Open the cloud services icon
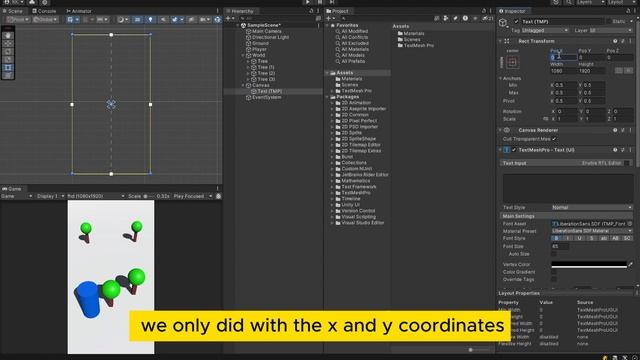This screenshot has height=360, width=640. coord(32,2)
